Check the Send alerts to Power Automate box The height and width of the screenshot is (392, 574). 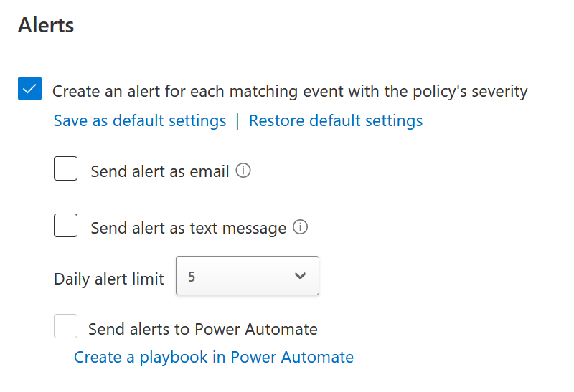65,326
